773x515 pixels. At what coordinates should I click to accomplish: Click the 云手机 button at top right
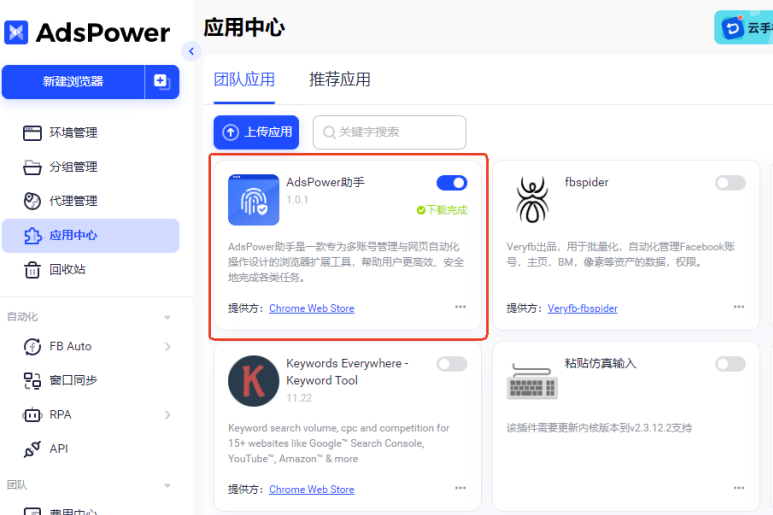[x=744, y=28]
